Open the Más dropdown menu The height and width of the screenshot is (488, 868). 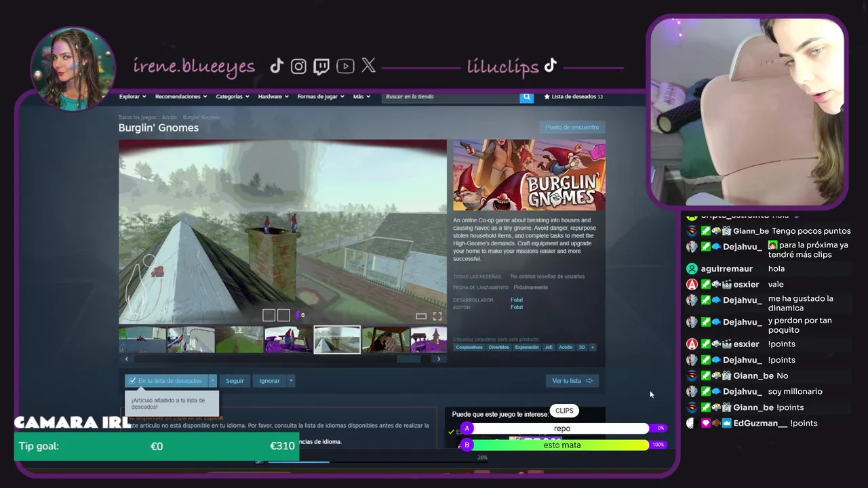coord(361,97)
